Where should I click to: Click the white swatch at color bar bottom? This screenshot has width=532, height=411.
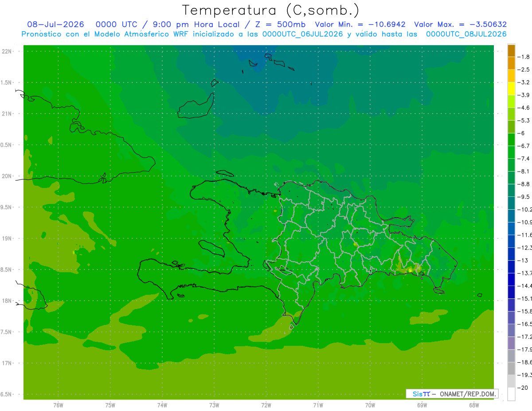(511, 394)
